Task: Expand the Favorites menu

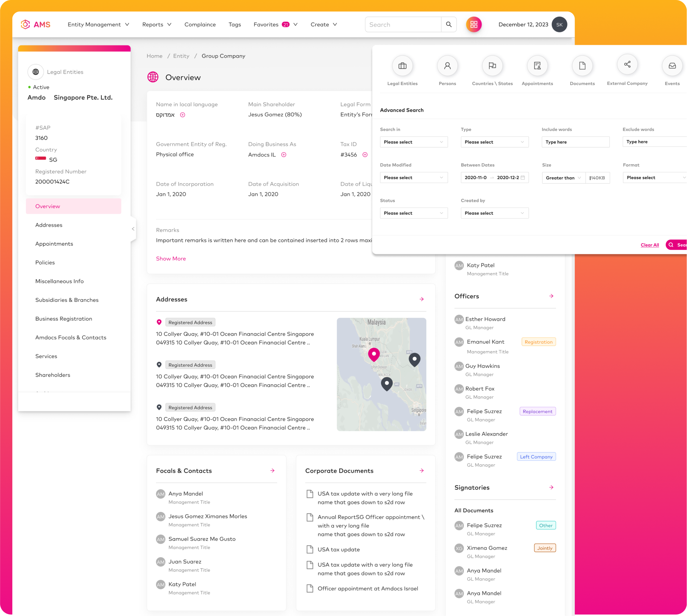Action: tap(276, 24)
